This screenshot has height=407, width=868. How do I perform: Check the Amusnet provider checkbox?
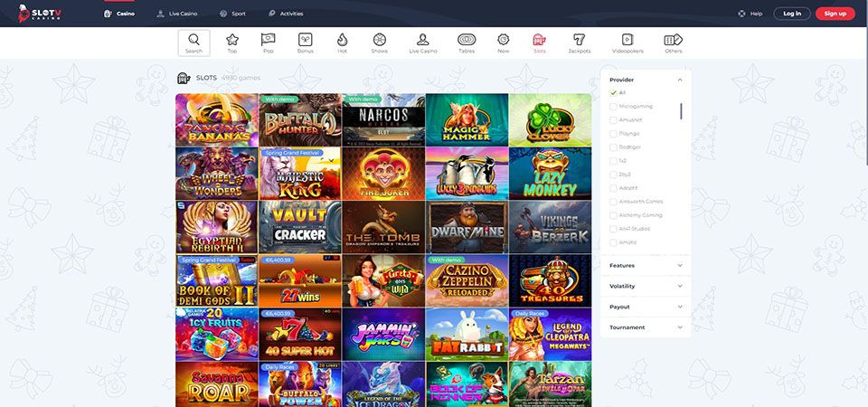point(613,120)
